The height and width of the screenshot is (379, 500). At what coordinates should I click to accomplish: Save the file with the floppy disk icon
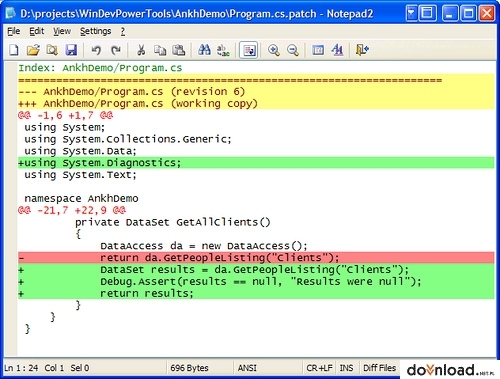[x=71, y=50]
